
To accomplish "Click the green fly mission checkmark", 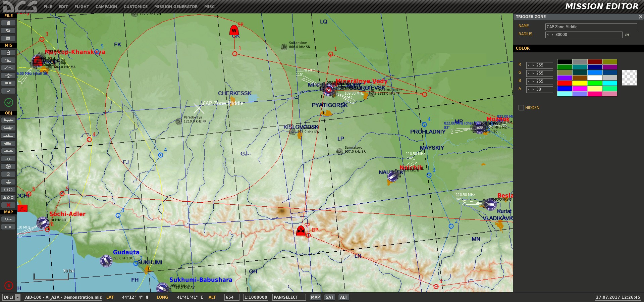I will coord(9,102).
